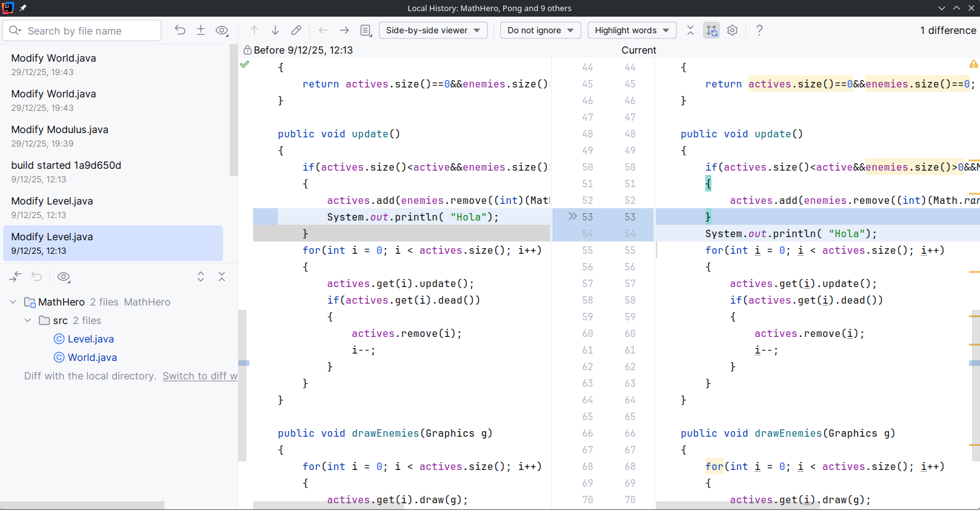Toggle synchronize scrolling button

pos(711,30)
